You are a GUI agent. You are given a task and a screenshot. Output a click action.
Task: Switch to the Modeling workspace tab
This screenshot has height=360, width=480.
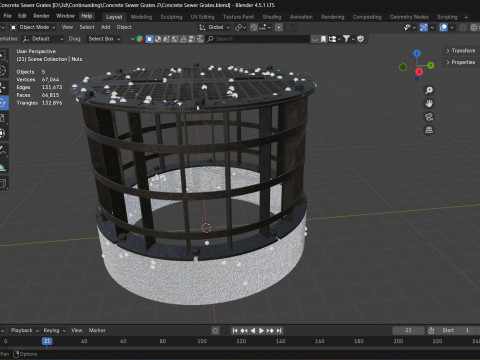[141, 17]
